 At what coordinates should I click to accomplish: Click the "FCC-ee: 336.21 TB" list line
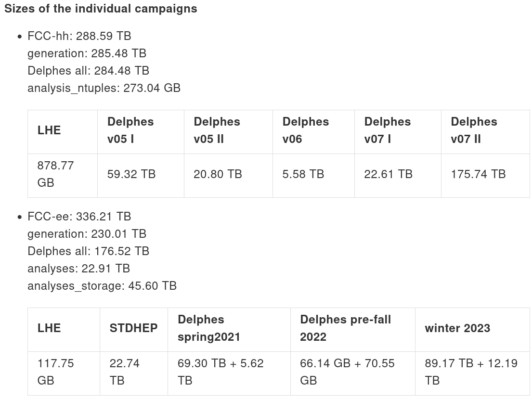click(79, 217)
